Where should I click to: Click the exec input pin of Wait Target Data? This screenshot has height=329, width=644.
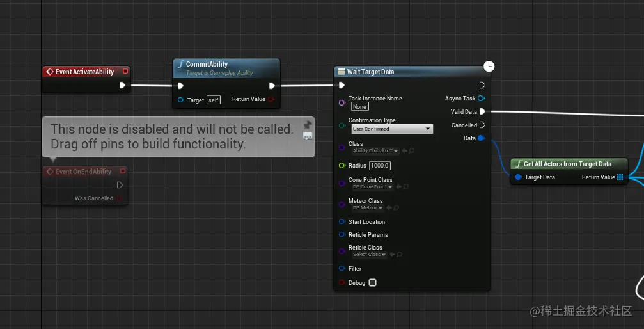coord(342,85)
